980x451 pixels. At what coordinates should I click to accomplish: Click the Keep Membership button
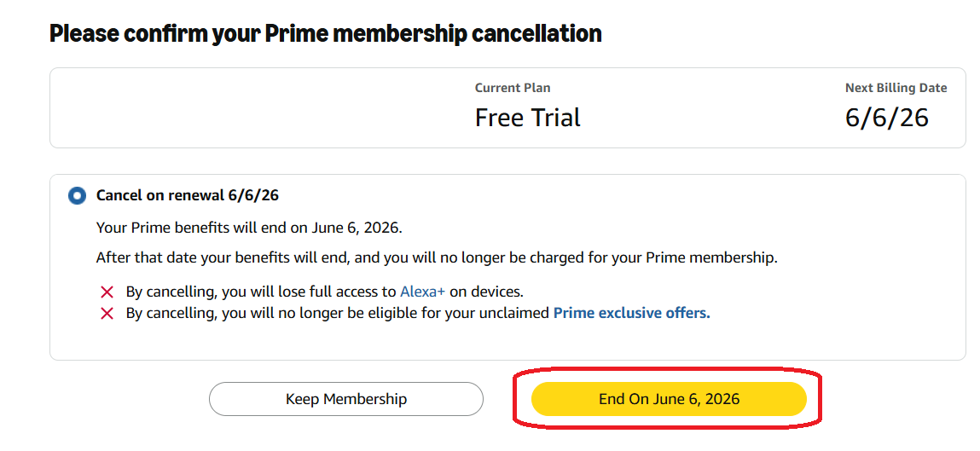[x=346, y=399]
